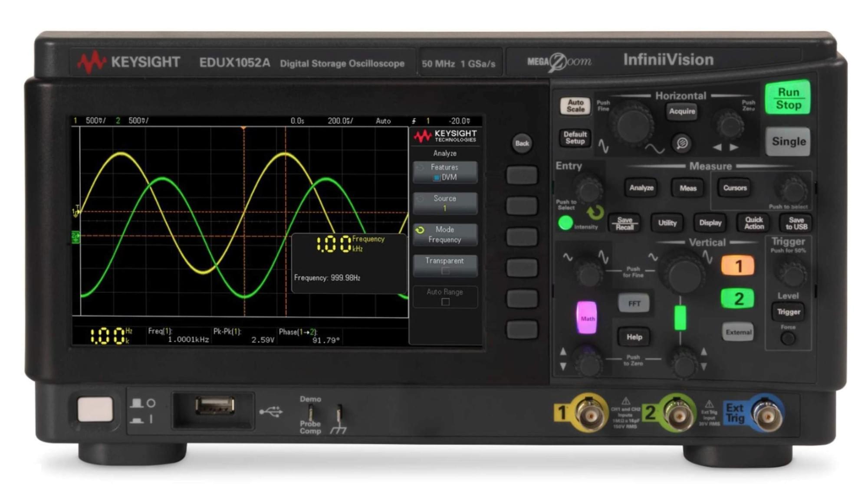This screenshot has width=868, height=485.
Task: Click the FFT button
Action: (634, 303)
